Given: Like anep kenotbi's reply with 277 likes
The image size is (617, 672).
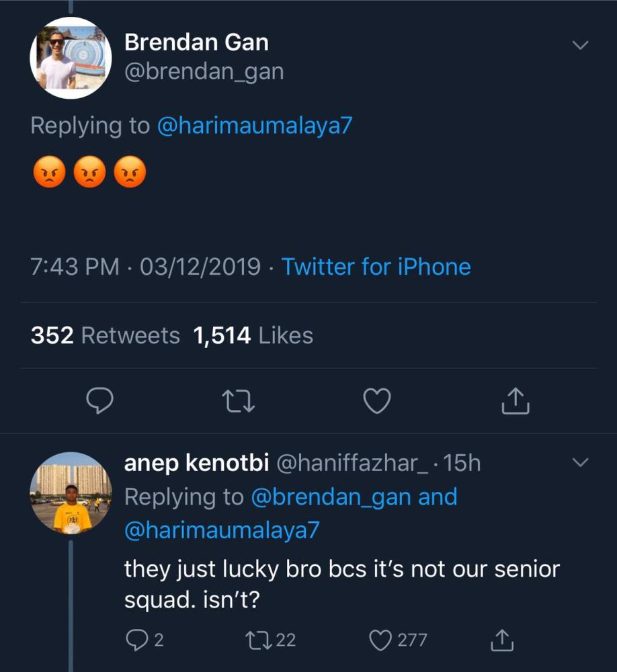Looking at the screenshot, I should pos(382,640).
